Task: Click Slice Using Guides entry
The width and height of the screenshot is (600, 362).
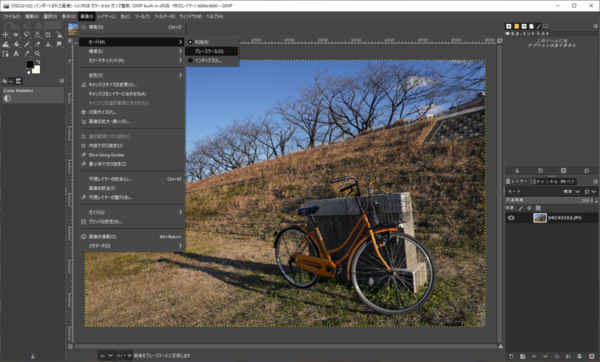Action: click(132, 155)
